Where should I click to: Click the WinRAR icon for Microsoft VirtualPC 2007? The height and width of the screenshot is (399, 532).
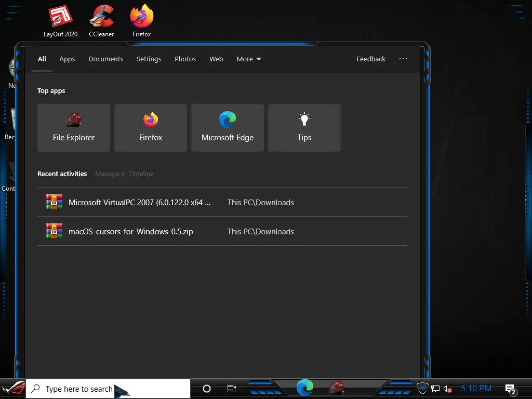point(54,202)
